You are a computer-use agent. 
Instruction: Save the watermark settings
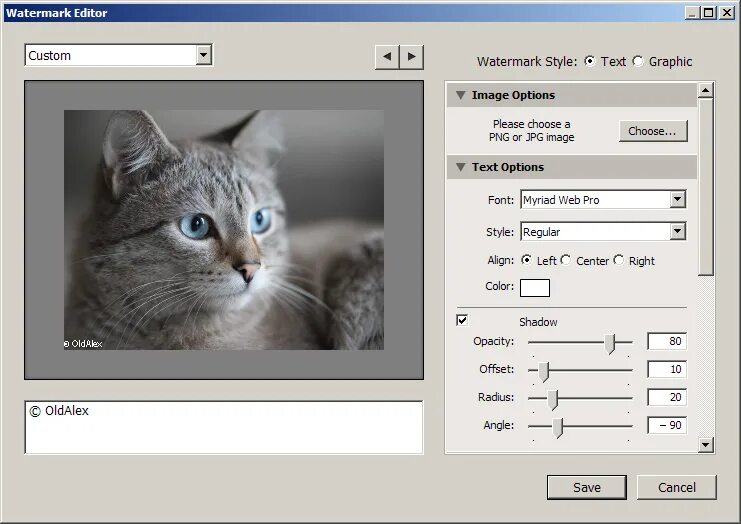tap(586, 487)
